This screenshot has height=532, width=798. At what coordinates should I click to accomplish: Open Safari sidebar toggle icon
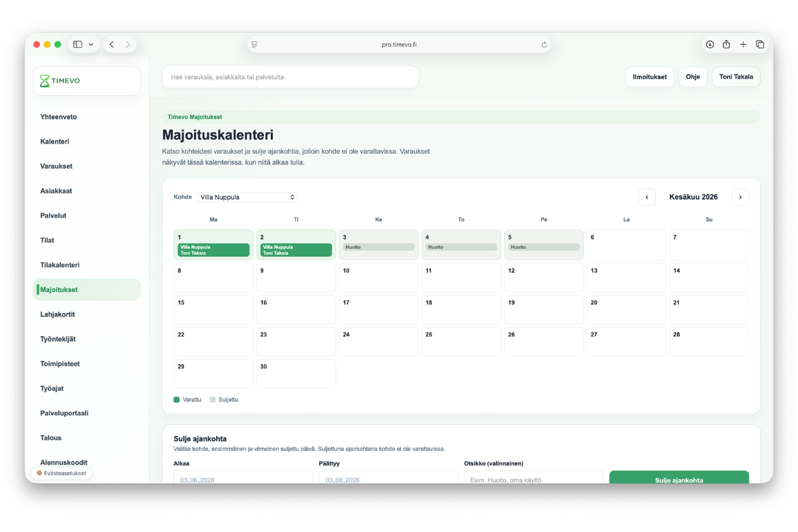(78, 45)
